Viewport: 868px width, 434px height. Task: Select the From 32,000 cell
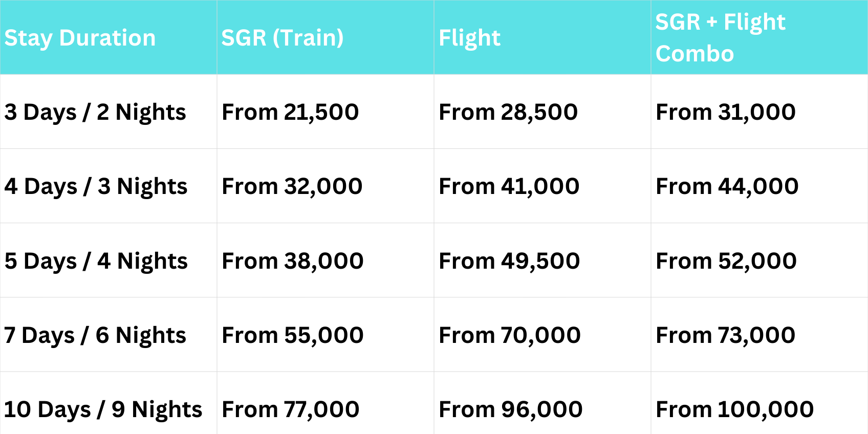point(292,186)
